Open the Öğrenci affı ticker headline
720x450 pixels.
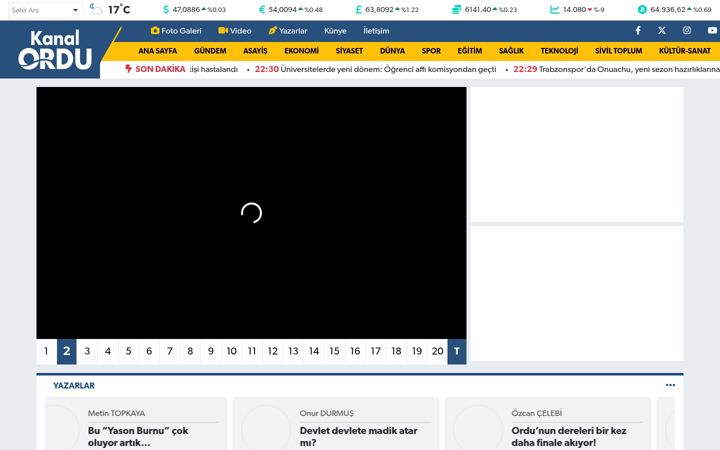tap(376, 69)
